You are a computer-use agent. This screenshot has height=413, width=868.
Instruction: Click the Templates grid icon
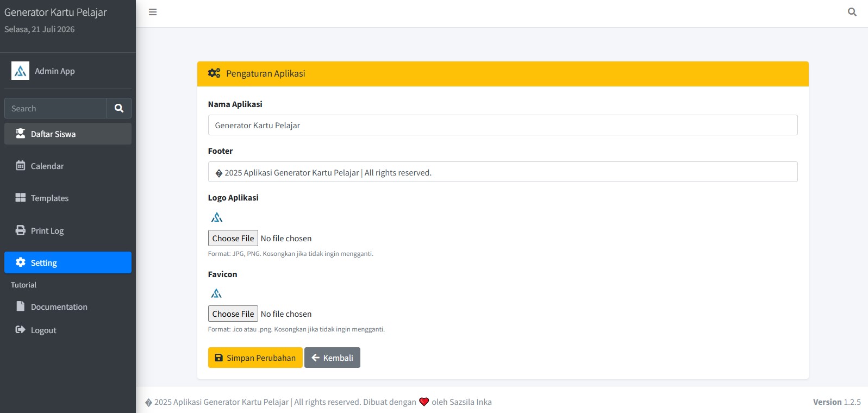pos(21,198)
